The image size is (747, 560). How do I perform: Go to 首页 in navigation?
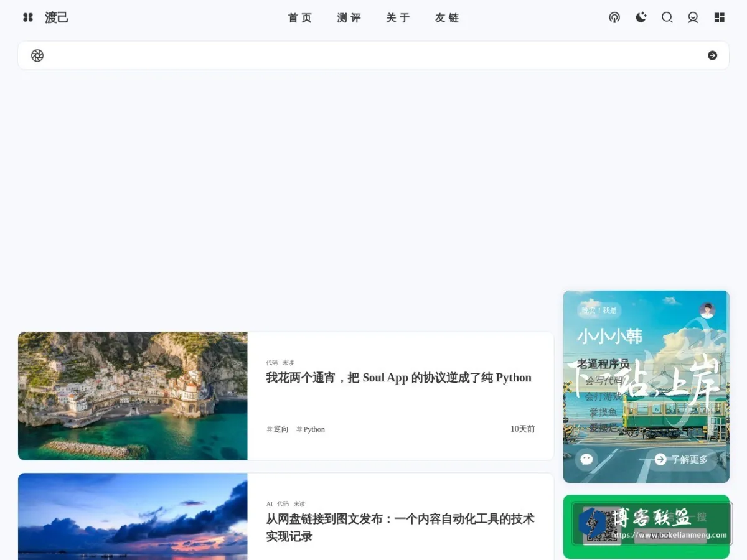[300, 18]
